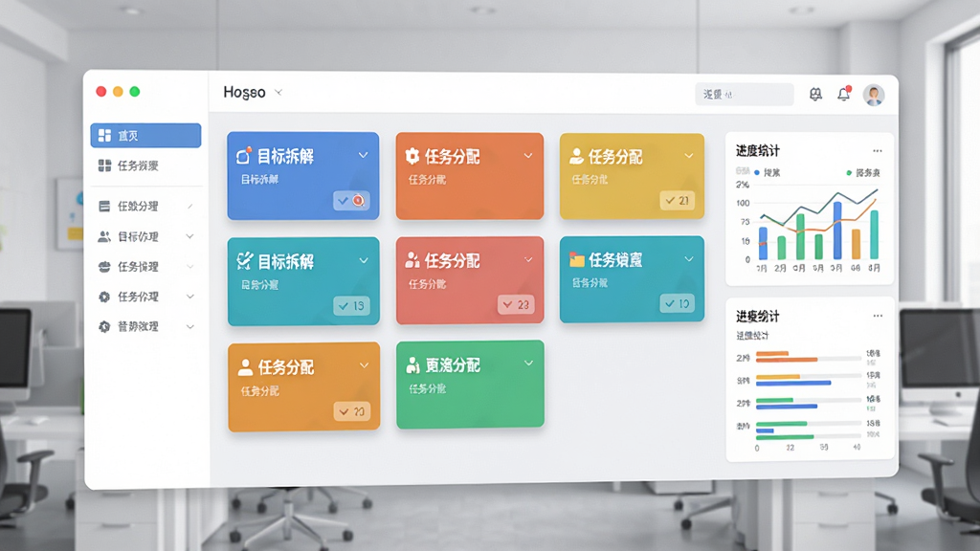
Task: Click the icon on the blue 目标拆解 card
Action: (x=244, y=156)
